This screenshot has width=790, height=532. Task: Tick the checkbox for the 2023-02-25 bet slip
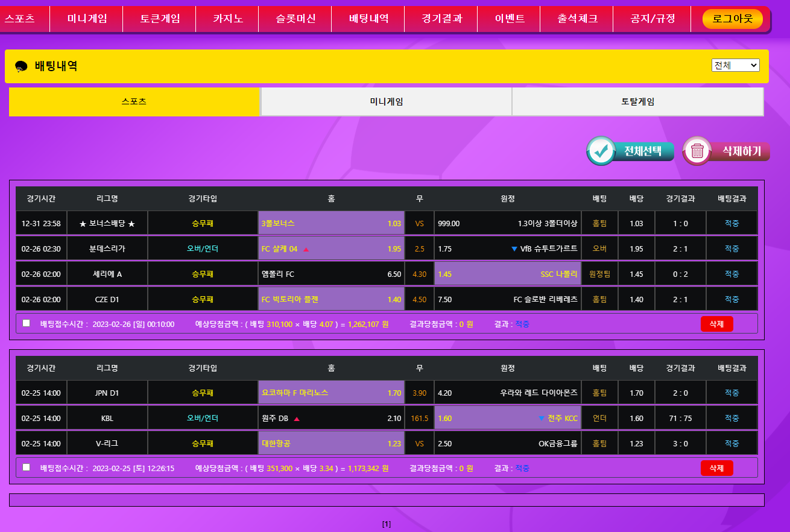(26, 467)
